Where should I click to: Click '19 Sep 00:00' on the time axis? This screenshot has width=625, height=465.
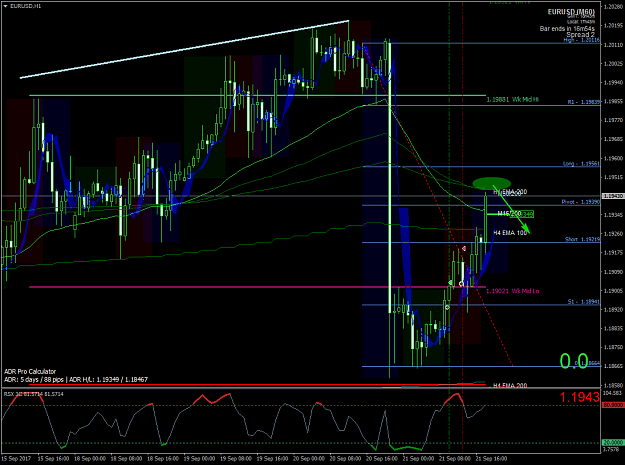[199, 459]
